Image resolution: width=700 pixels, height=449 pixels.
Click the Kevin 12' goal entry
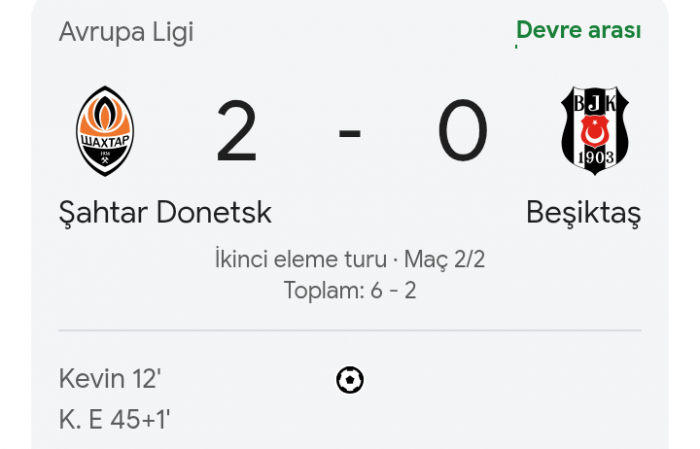point(110,379)
